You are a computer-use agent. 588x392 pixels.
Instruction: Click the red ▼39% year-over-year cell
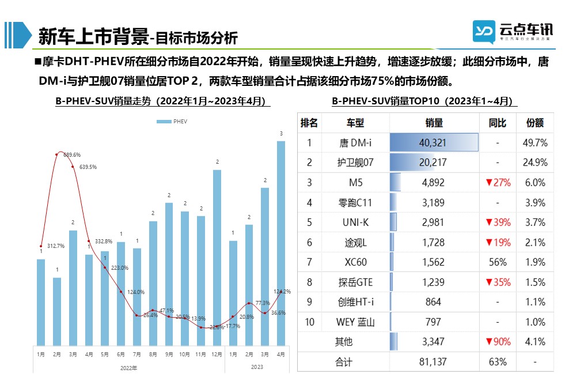[498, 223]
